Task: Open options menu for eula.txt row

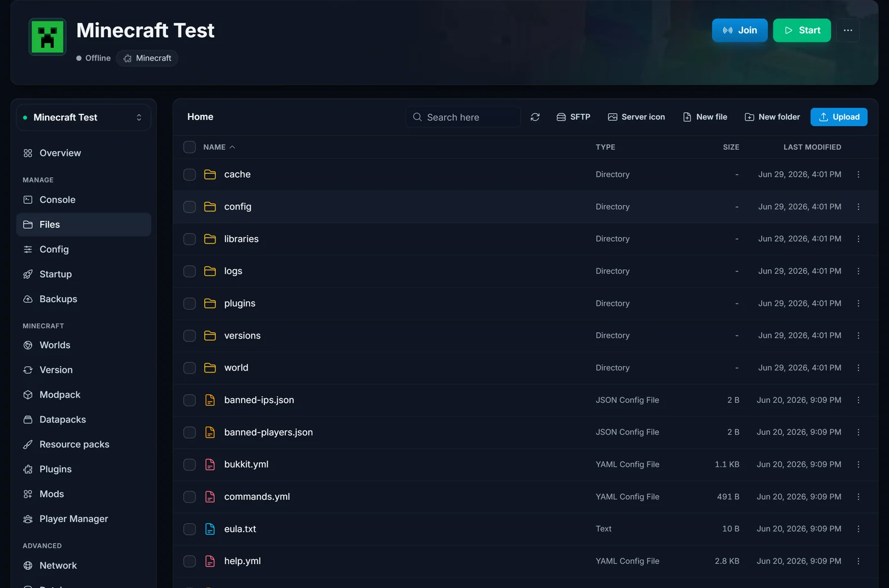Action: click(x=858, y=529)
